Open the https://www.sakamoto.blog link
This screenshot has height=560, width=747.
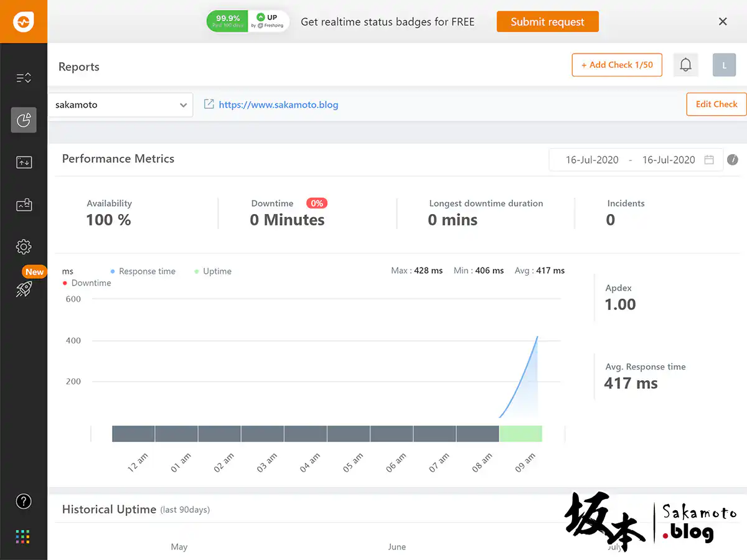coord(278,105)
